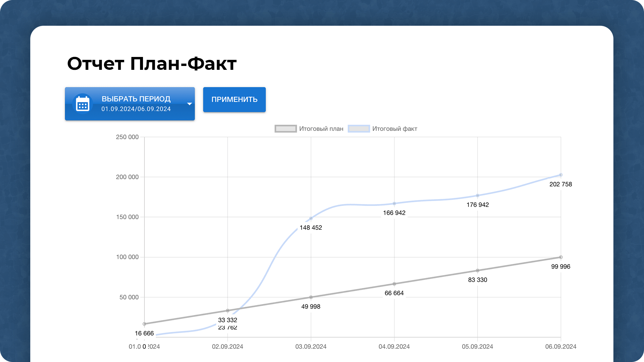Screen dimensions: 644x362
Task: Toggle the Итоговый план legend swatch
Action: [285, 129]
